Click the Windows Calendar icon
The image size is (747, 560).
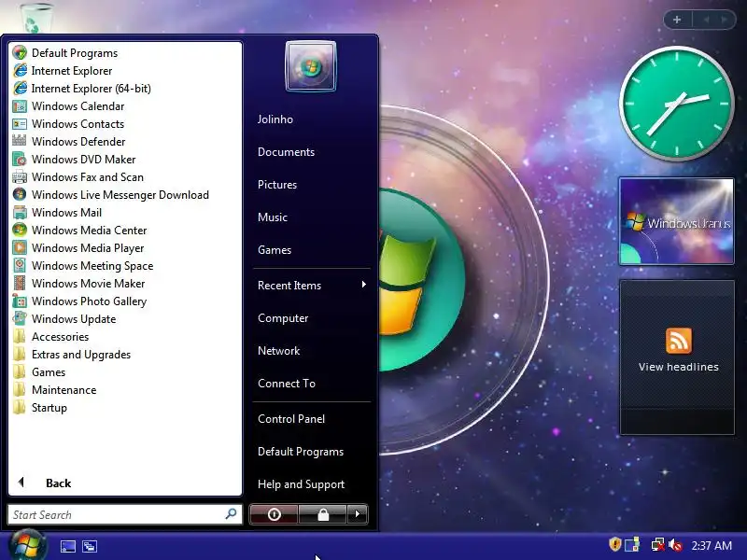tap(20, 106)
